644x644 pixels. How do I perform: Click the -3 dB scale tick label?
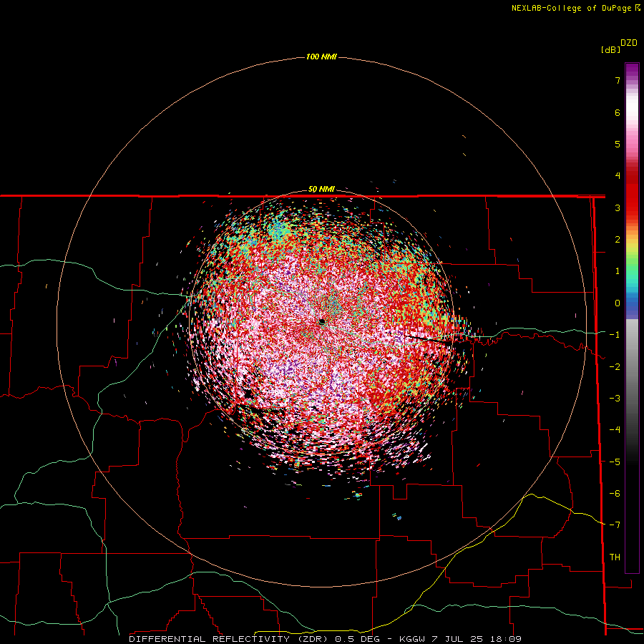point(615,399)
